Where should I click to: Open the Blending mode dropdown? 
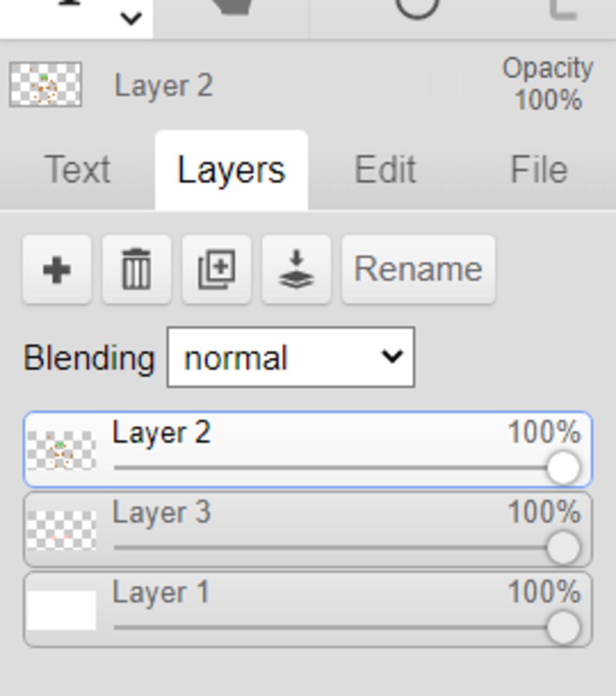[x=291, y=357]
